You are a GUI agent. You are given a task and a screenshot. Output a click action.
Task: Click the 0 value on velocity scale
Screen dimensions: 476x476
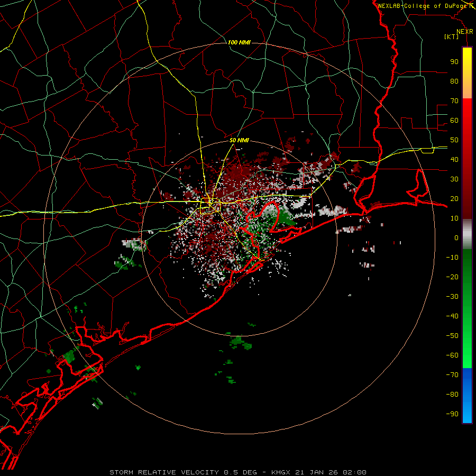tap(456, 238)
